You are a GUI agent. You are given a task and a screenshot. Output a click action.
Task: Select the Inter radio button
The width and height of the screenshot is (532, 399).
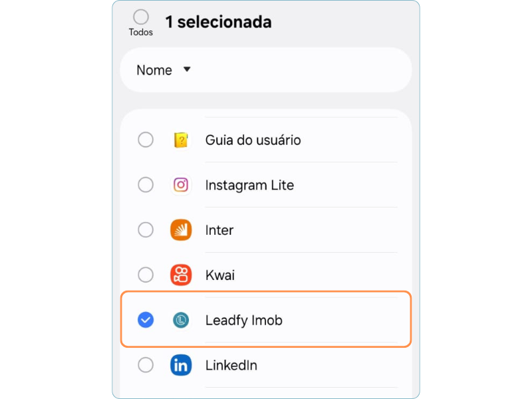[146, 230]
